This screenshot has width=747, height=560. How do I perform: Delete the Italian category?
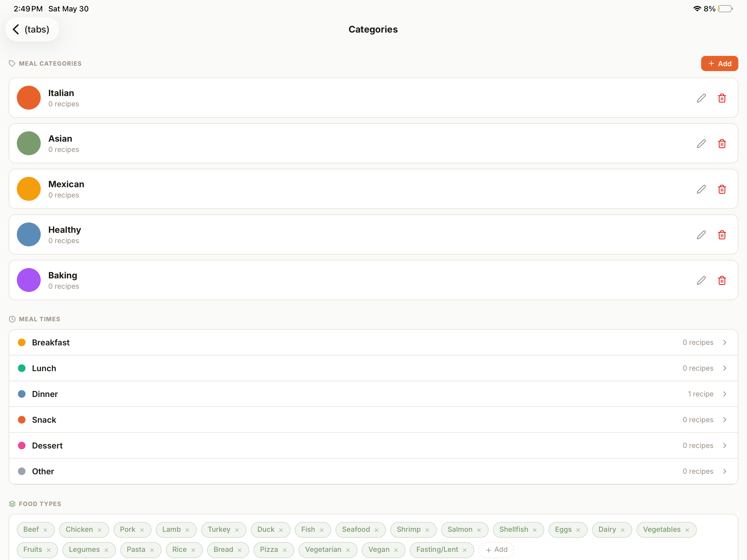point(722,98)
